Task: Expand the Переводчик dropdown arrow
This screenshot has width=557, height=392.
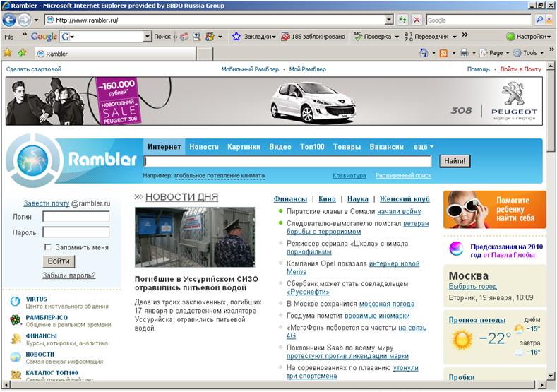Action: pos(455,37)
